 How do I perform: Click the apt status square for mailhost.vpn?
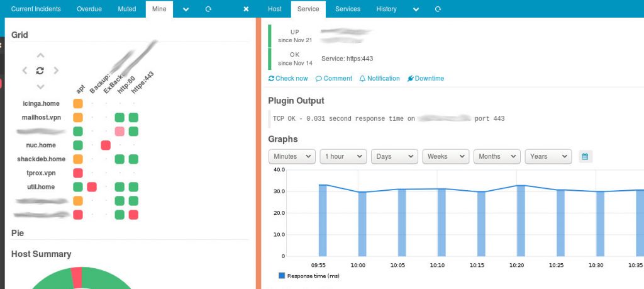pos(78,118)
